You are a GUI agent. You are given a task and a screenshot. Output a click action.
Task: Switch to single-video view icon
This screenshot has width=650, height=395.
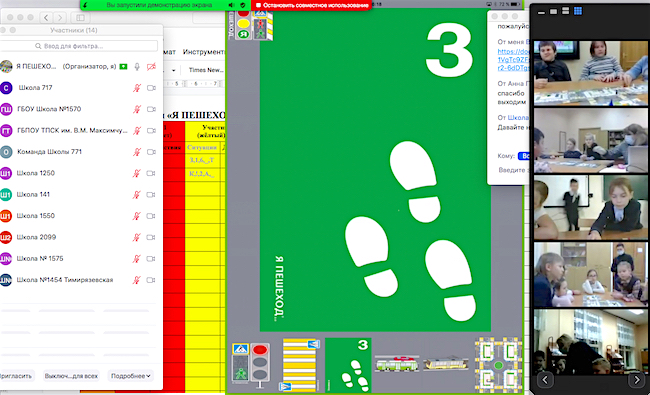[x=553, y=12]
